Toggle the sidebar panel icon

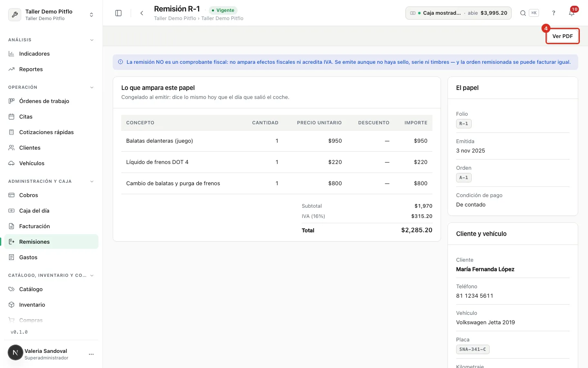pyautogui.click(x=118, y=13)
